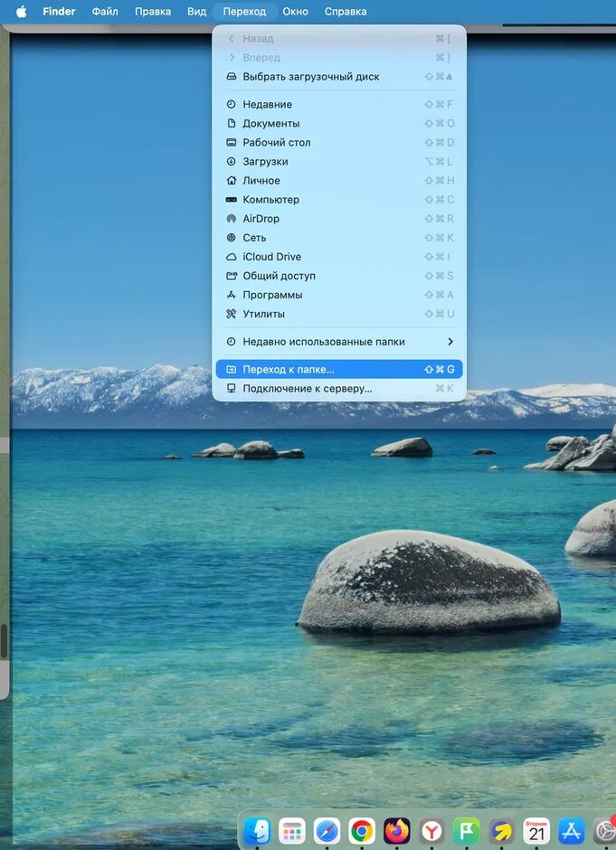Click the house icon beside Личное

[231, 181]
